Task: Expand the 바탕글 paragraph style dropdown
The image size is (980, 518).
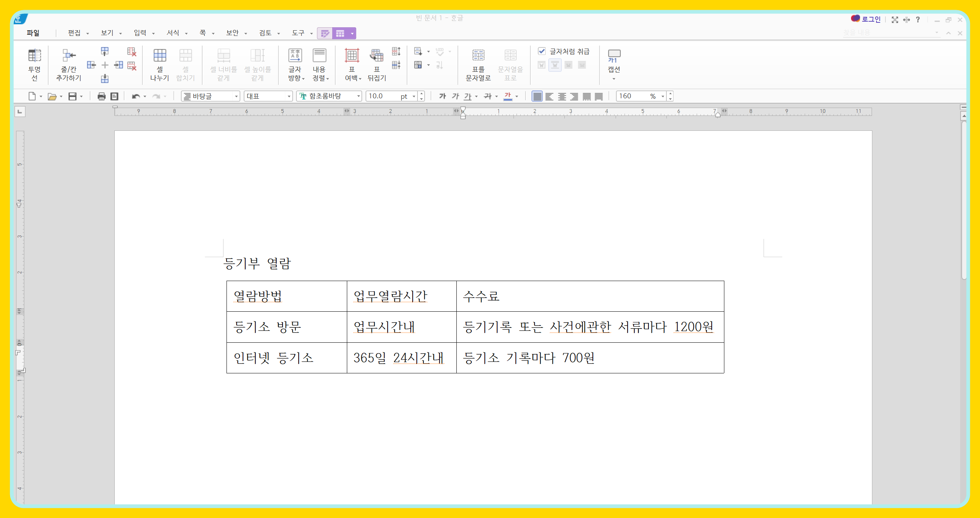Action: pyautogui.click(x=236, y=96)
